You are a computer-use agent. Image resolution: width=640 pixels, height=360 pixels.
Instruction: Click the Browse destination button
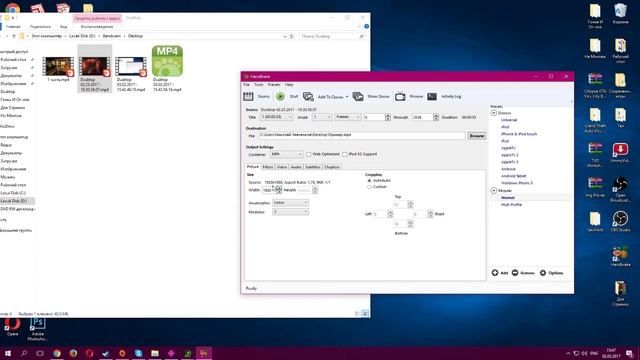point(476,136)
